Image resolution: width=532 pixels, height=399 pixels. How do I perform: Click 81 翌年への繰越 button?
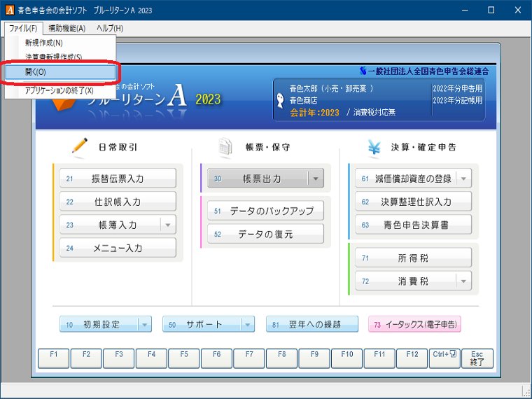[x=312, y=324]
